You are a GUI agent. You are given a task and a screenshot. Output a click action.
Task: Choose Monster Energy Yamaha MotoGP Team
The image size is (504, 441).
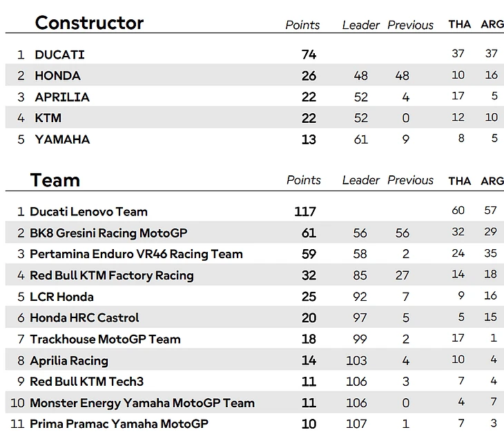pos(142,403)
